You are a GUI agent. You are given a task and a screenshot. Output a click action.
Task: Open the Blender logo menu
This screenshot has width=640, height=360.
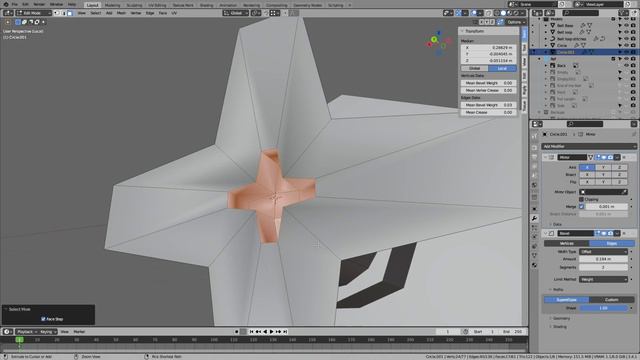(x=6, y=4)
